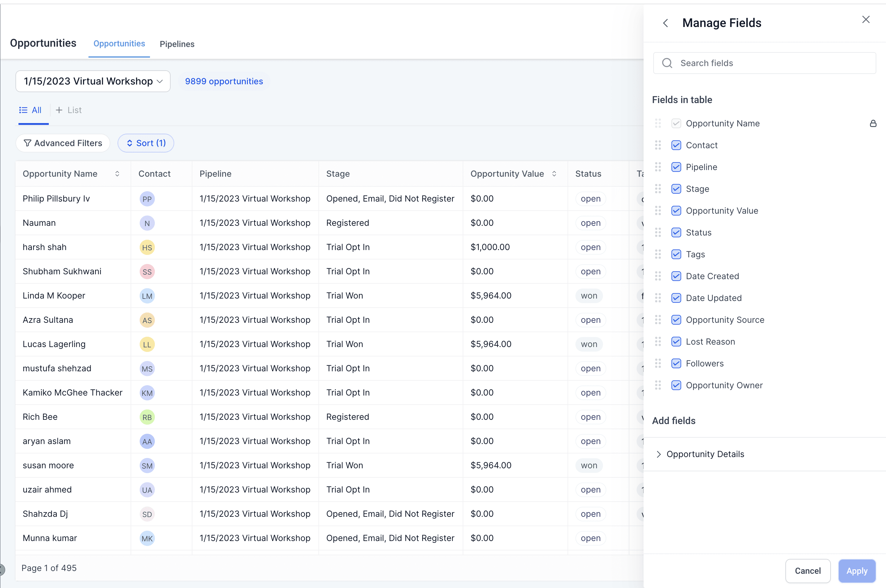
Task: Click the LM avatar for Linda M Kooper
Action: coord(147,296)
